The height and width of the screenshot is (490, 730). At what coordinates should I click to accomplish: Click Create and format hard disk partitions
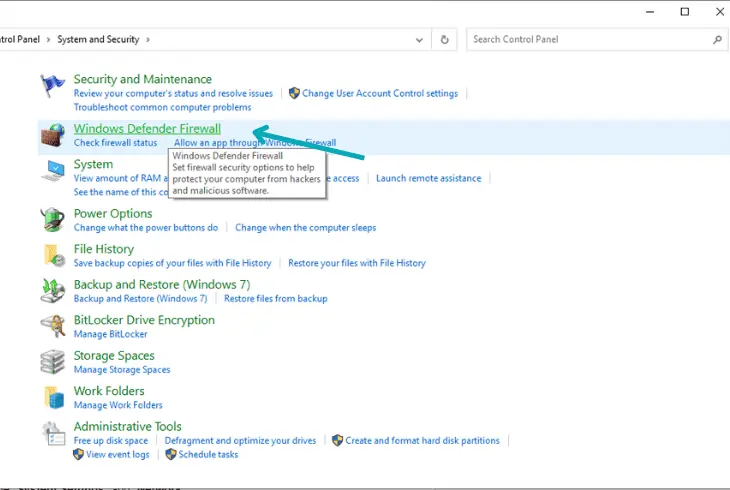tap(422, 440)
